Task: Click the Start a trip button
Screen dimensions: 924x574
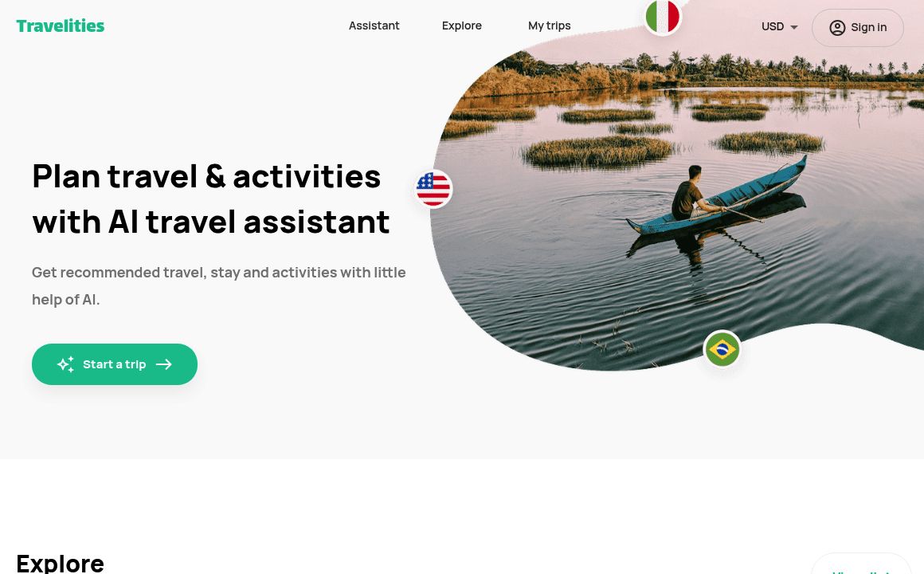Action: [115, 364]
